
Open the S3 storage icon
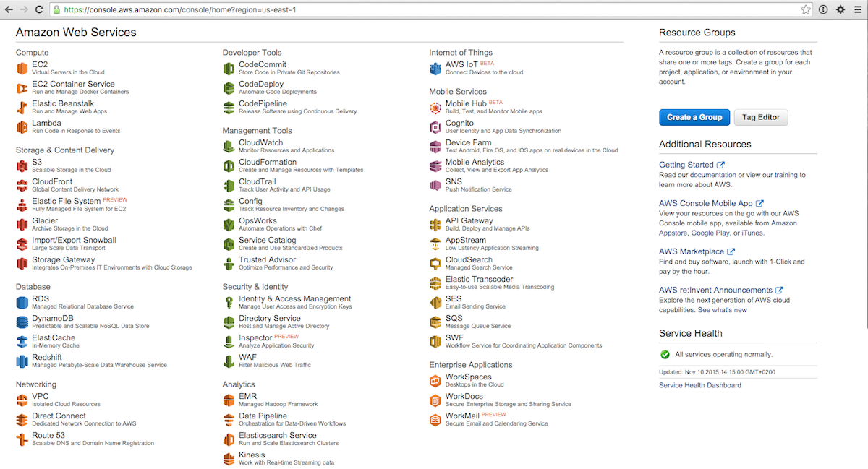(22, 166)
